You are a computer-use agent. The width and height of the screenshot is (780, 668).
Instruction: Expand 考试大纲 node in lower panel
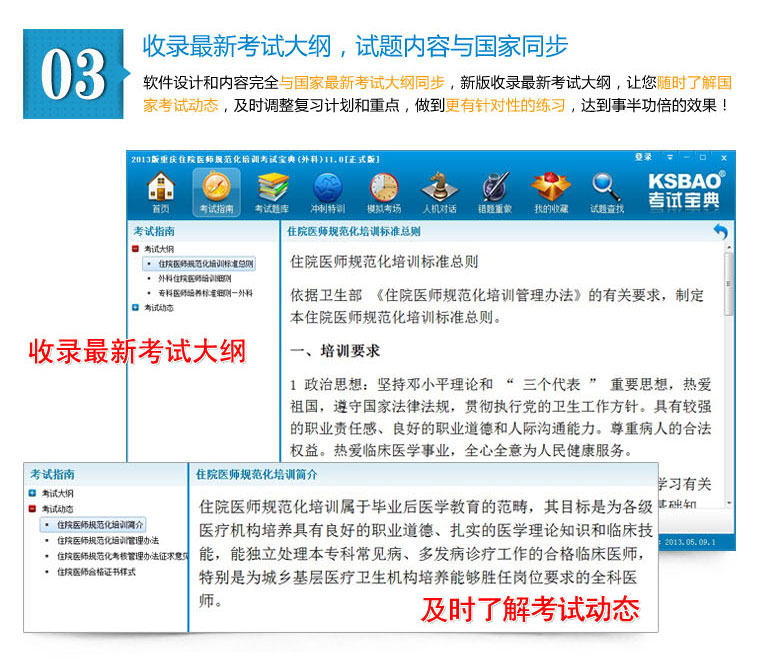[32, 493]
